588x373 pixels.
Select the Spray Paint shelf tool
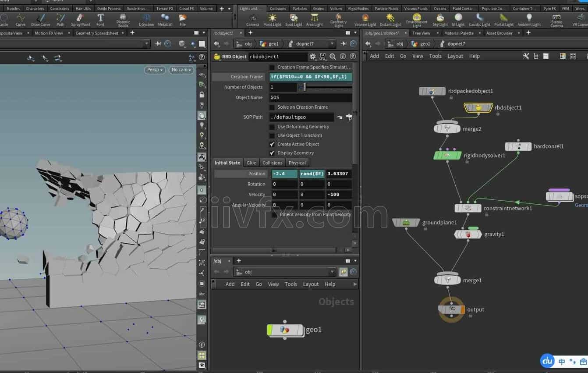tap(80, 20)
